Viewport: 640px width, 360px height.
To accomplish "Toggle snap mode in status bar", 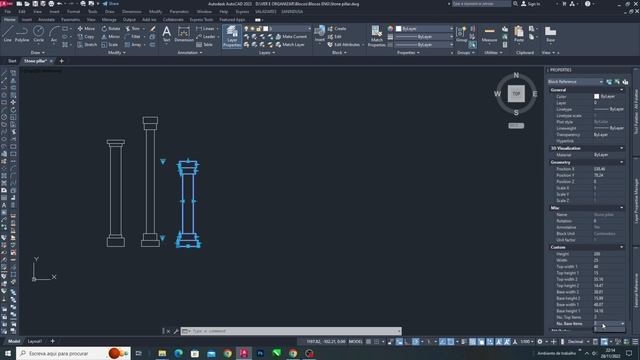I will [x=376, y=341].
